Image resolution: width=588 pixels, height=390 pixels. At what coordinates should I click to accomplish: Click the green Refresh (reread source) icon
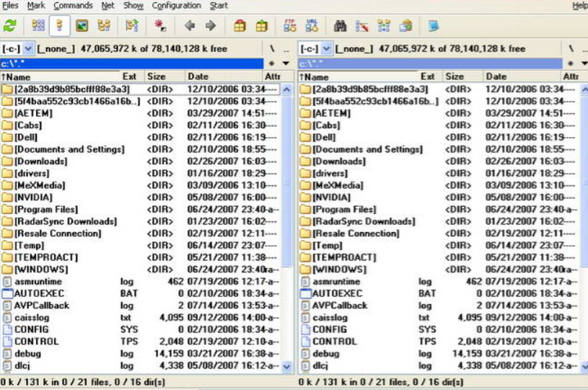(x=9, y=26)
